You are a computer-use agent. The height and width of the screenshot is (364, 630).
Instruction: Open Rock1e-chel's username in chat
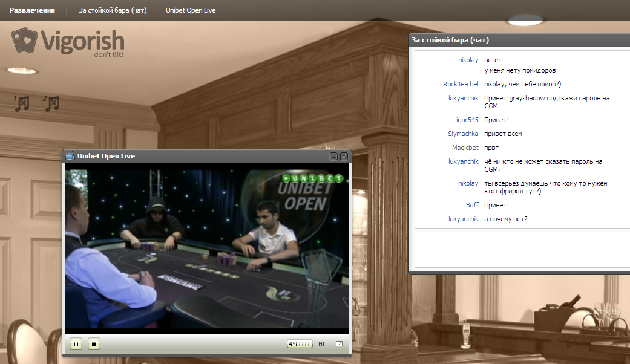pos(461,84)
